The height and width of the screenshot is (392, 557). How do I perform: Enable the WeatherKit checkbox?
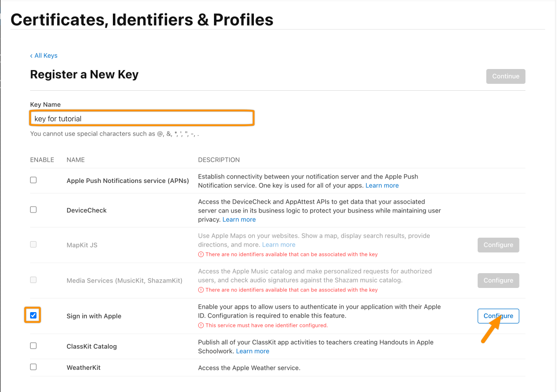pos(34,367)
